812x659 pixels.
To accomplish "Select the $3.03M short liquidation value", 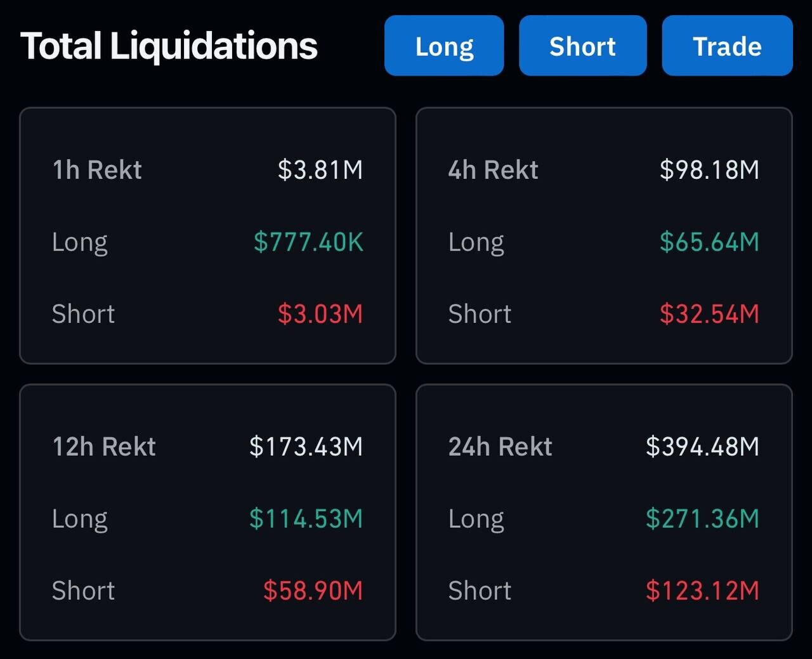I will [x=320, y=314].
